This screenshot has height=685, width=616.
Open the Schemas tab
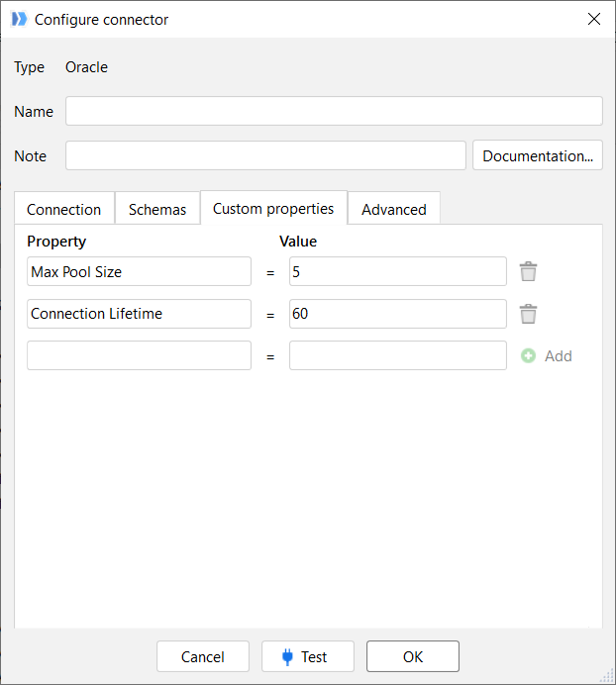[157, 209]
